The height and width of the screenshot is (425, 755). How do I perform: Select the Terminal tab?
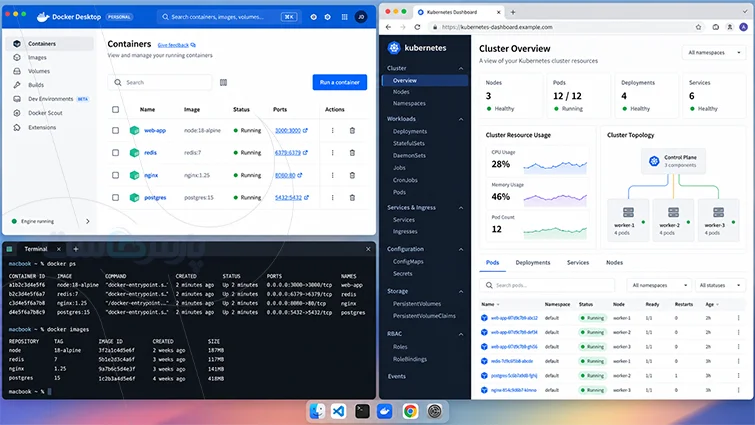pos(36,249)
